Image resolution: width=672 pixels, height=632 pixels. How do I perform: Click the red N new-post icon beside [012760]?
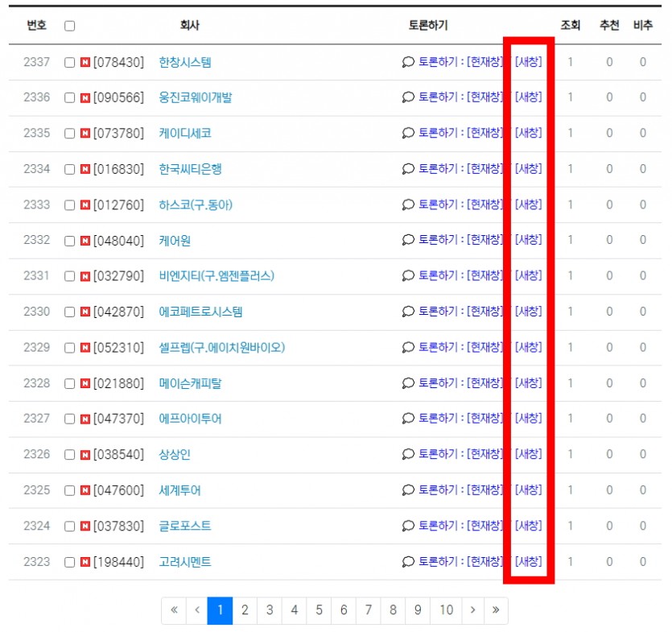[85, 205]
